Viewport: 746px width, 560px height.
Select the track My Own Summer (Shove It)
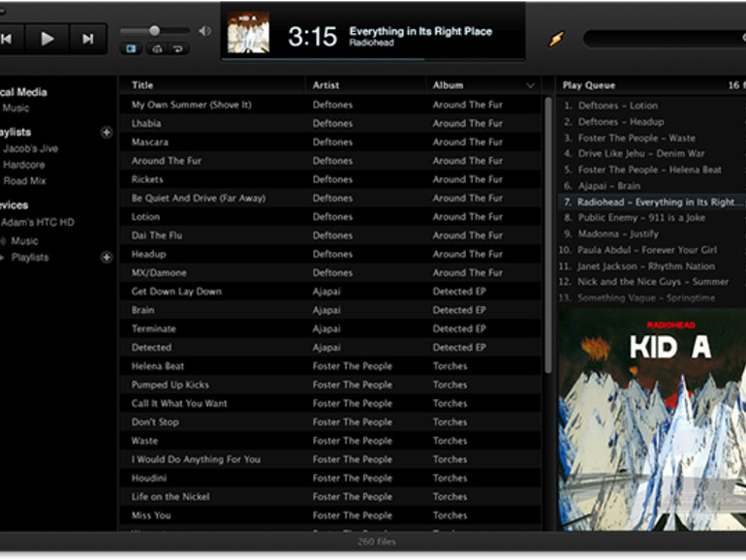coord(191,105)
